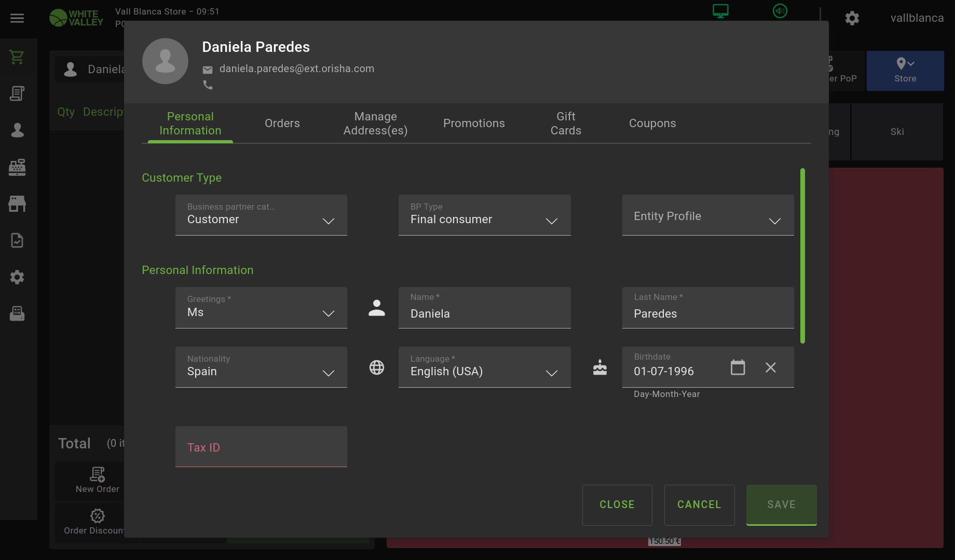Click the Last Name field
Screen dimensions: 955x560
[x=707, y=313]
